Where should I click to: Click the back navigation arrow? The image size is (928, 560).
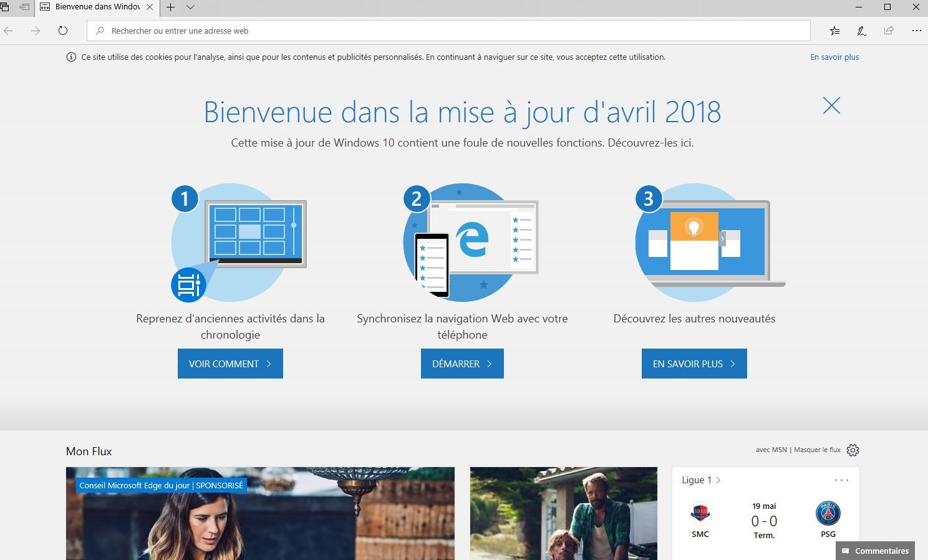9,31
